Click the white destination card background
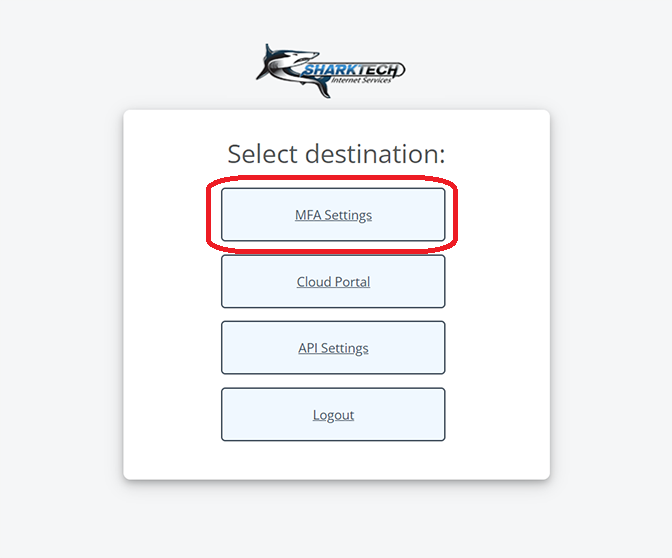This screenshot has width=672, height=558. (171, 300)
